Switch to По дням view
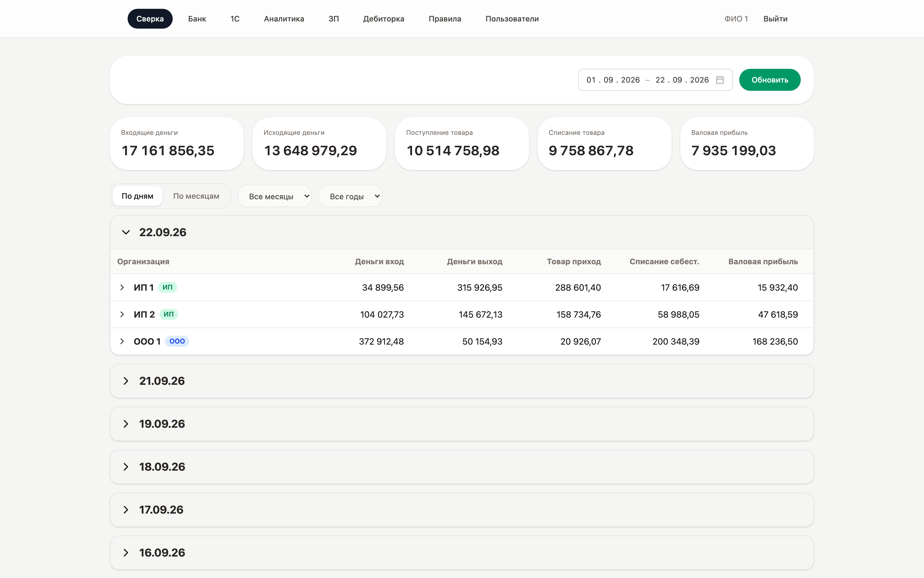Viewport: 924px width, 578px height. coord(137,196)
